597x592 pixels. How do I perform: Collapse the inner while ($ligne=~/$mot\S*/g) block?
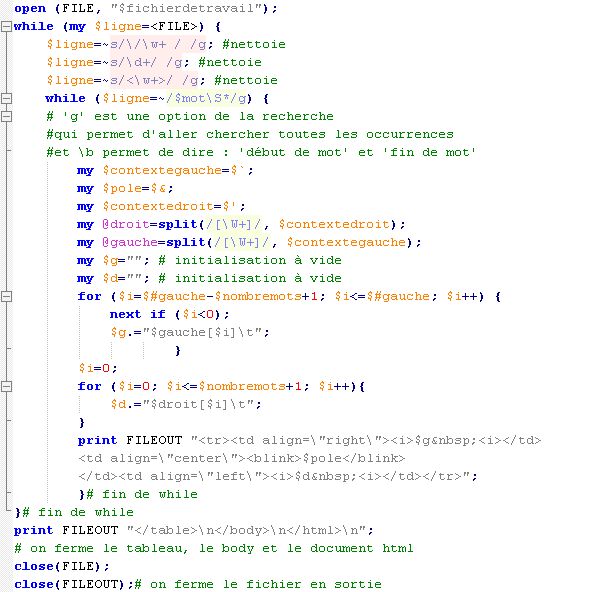click(6, 98)
